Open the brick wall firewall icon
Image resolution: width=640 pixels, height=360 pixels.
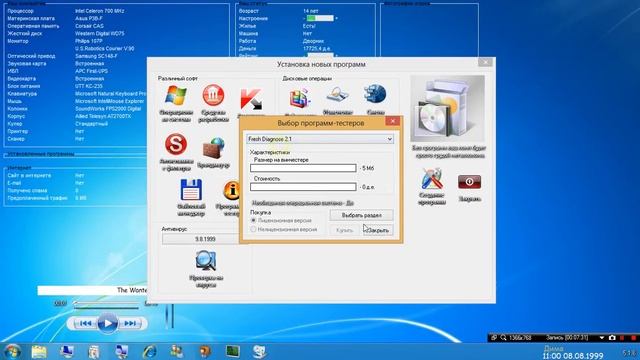pos(213,148)
